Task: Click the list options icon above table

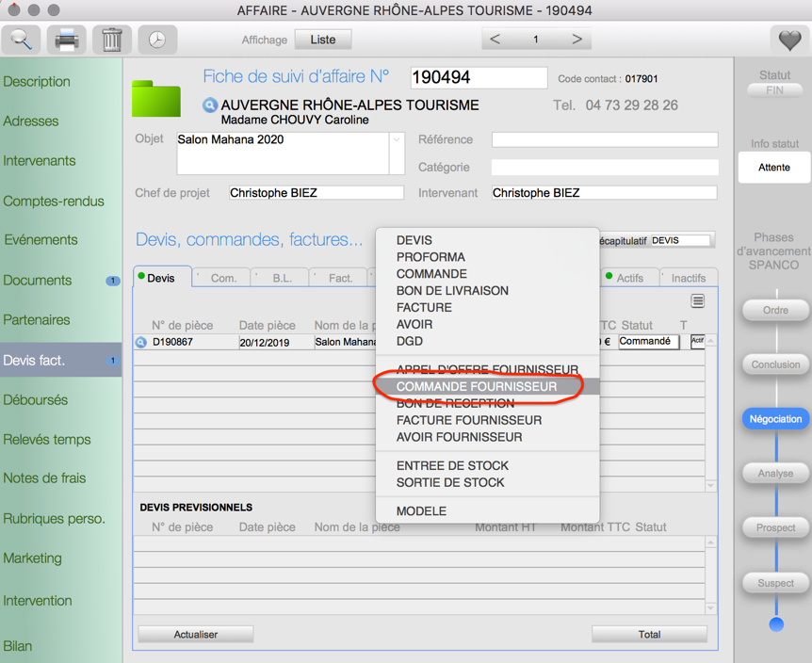Action: (697, 301)
